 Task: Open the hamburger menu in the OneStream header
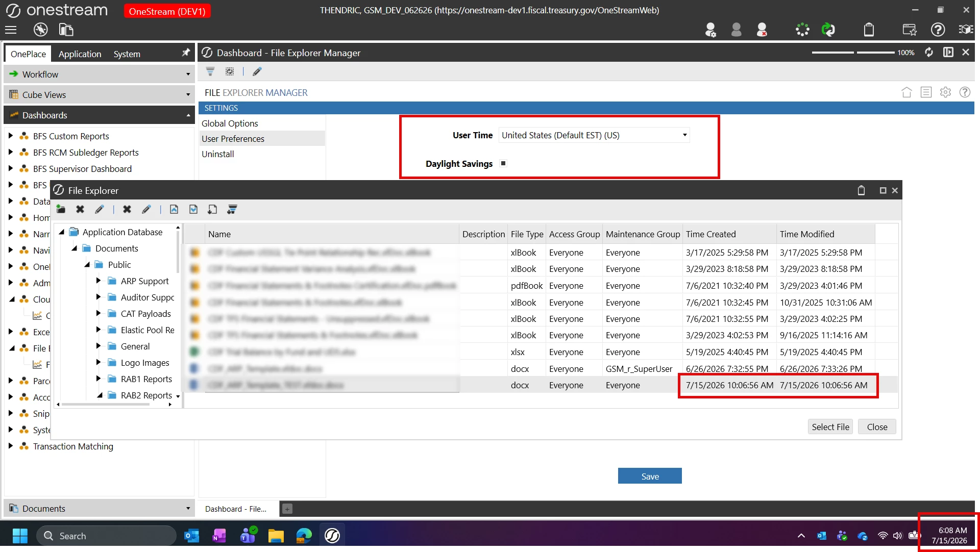[11, 30]
